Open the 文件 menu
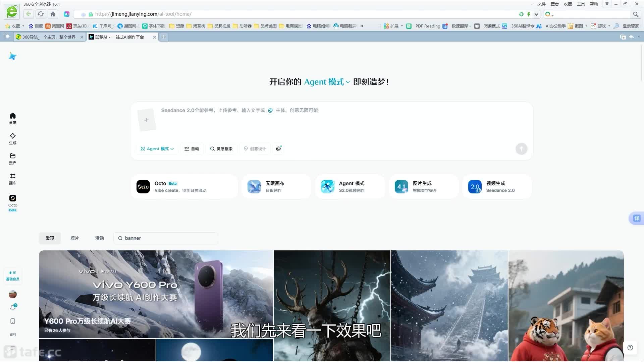The height and width of the screenshot is (362, 644). [541, 4]
